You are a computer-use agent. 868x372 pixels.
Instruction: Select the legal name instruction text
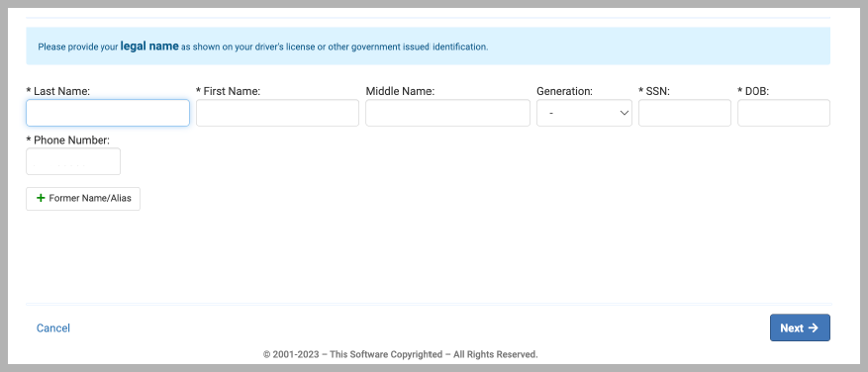[263, 46]
